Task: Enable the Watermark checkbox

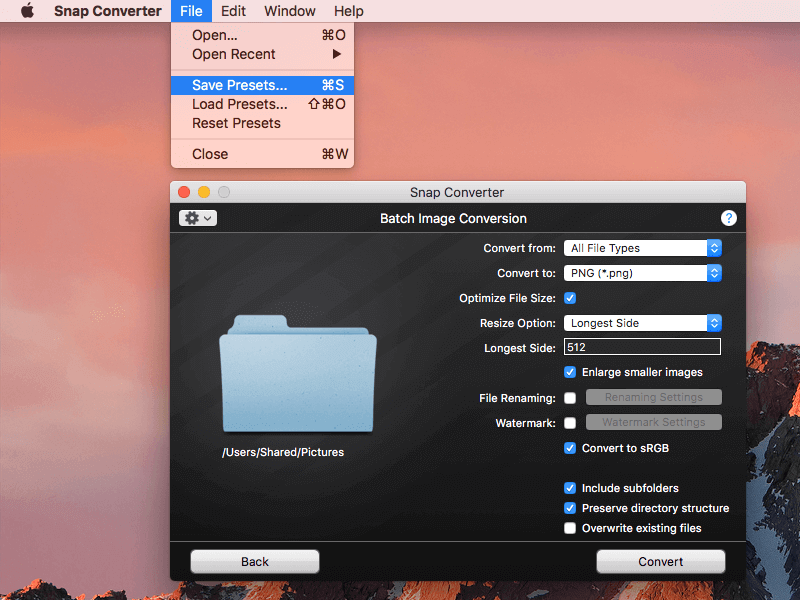Action: click(570, 423)
